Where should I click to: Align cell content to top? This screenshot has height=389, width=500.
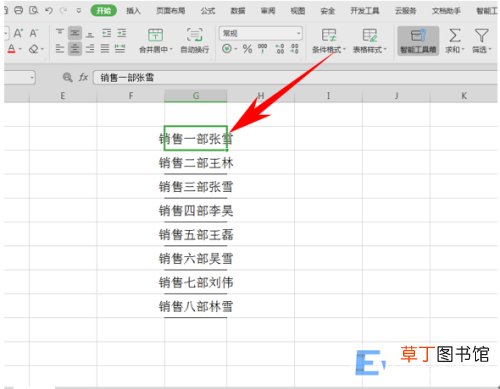(x=60, y=33)
